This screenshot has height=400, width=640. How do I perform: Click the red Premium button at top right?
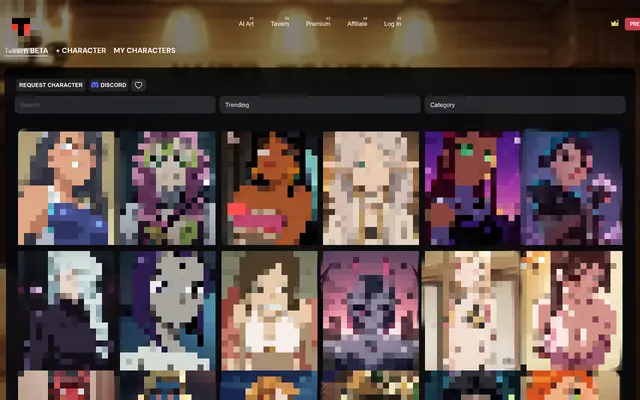tap(632, 23)
